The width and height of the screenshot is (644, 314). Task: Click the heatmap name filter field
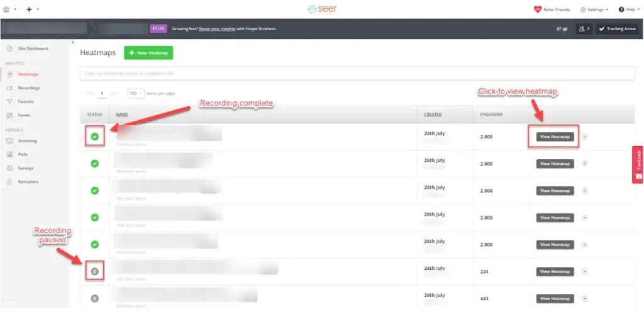coord(357,74)
